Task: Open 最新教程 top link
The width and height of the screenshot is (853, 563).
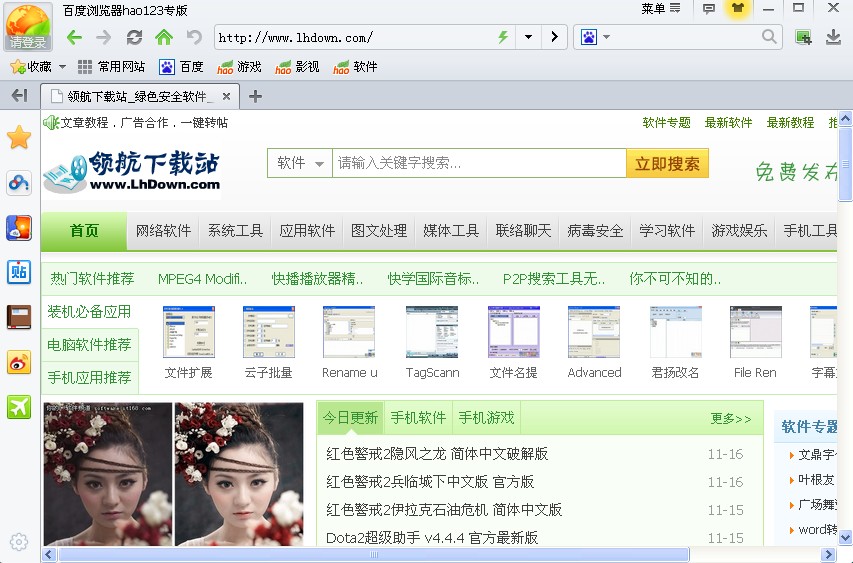Action: [x=790, y=122]
